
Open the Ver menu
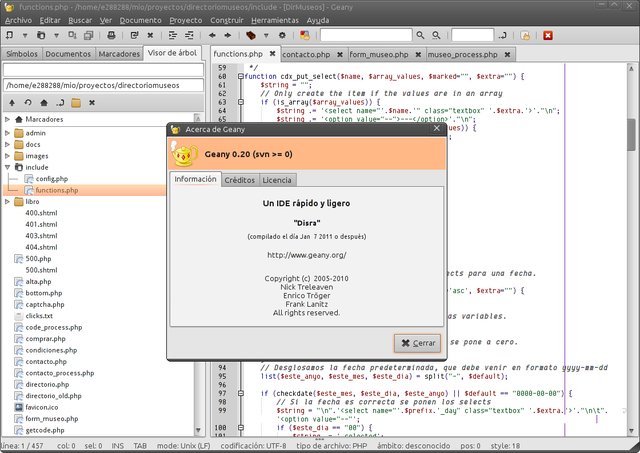[106, 20]
